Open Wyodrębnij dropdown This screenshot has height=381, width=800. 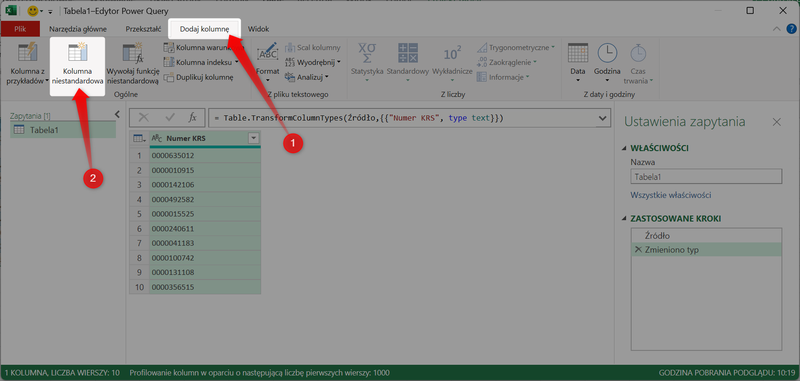pos(338,63)
